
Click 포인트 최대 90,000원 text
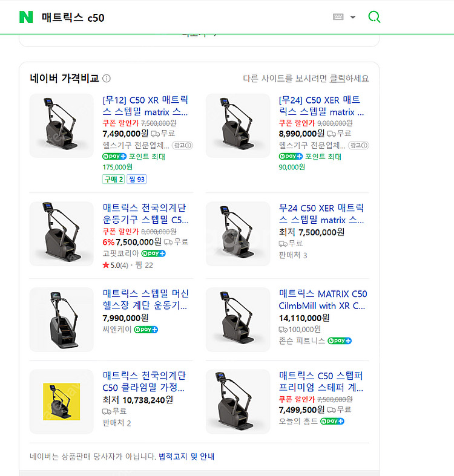(x=310, y=161)
